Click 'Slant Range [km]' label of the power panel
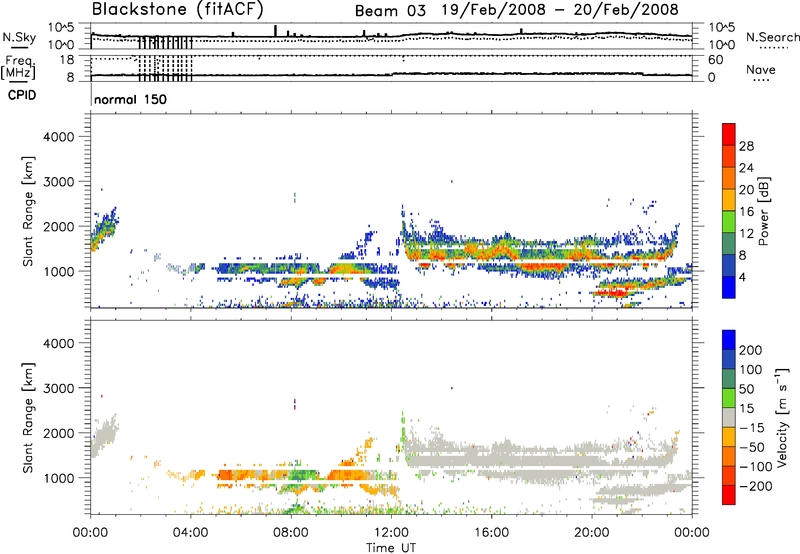800x554 pixels. pyautogui.click(x=28, y=211)
